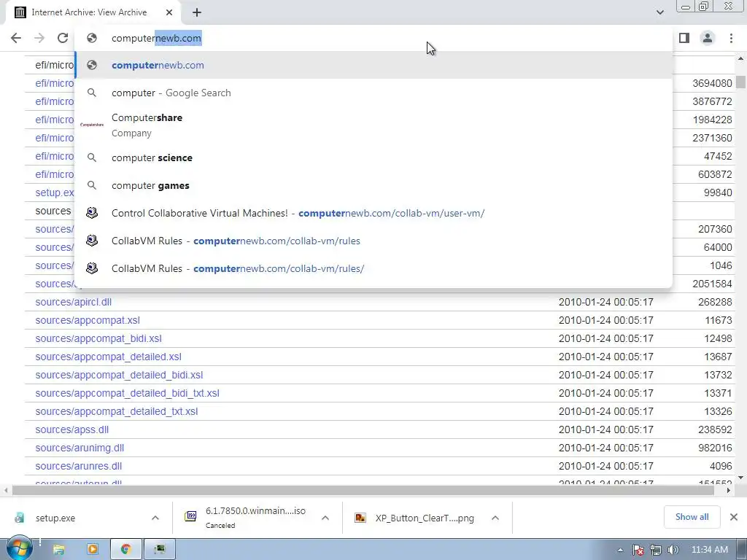Viewport: 747px width, 560px height.
Task: Open sources/appcompat_detailed.xsl link
Action: point(108,357)
